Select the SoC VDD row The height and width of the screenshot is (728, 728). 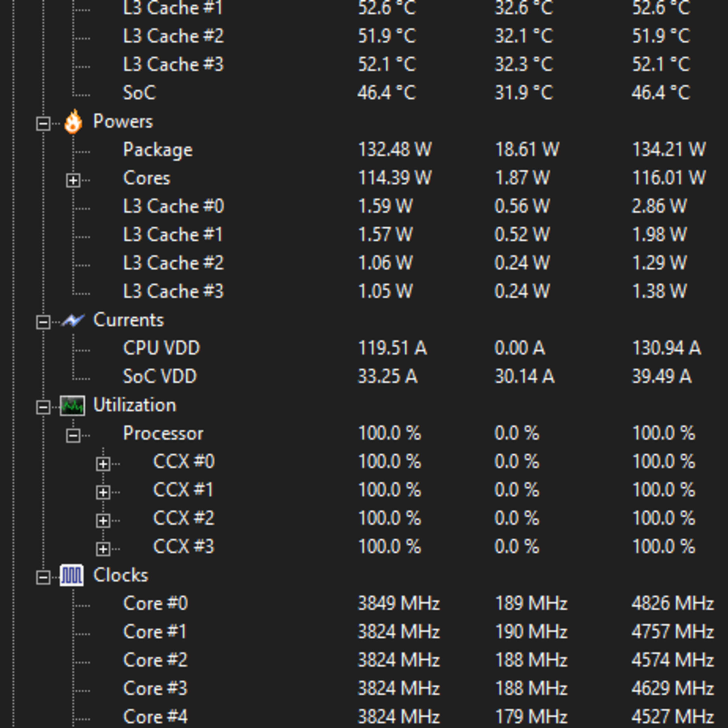[160, 376]
